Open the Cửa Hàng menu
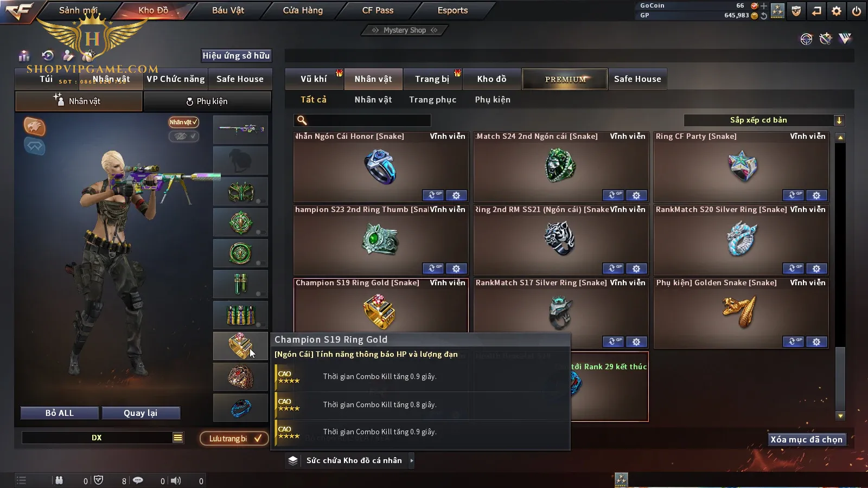The height and width of the screenshot is (488, 868). [303, 10]
